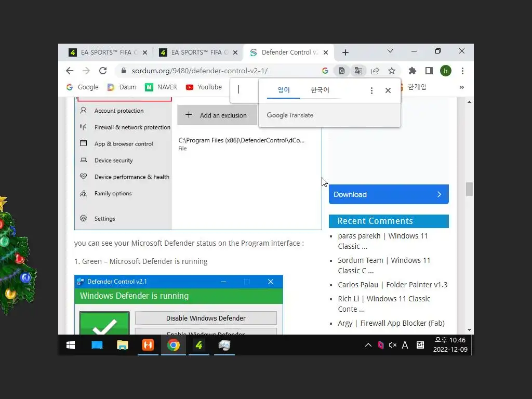Open Rich Li Windows 11 Classic comment
Image resolution: width=532 pixels, height=399 pixels.
tap(384, 303)
